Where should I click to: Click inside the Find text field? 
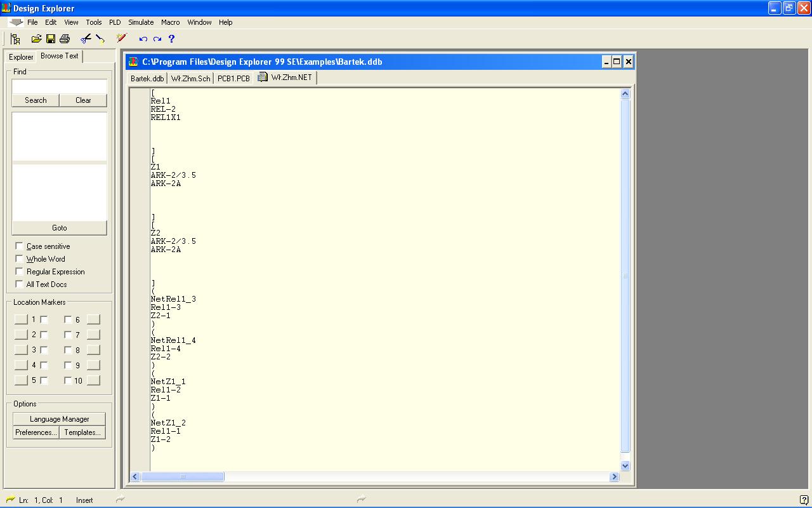pos(60,86)
